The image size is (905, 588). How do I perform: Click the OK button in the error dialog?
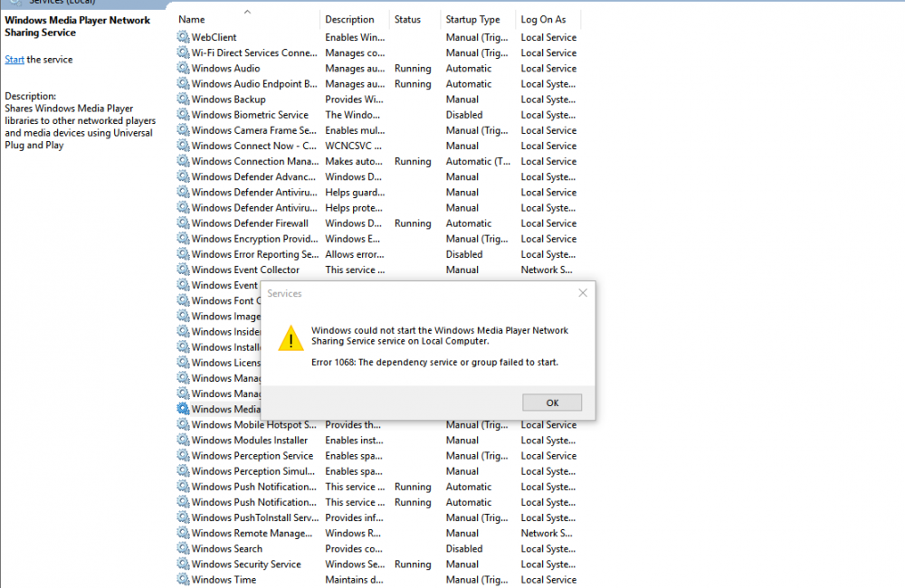click(552, 403)
